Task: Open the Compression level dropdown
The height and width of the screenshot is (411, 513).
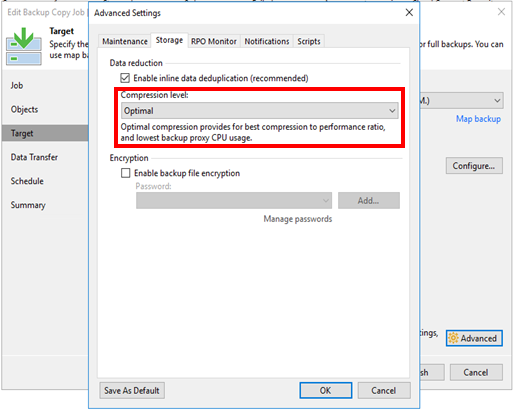Action: coord(260,111)
